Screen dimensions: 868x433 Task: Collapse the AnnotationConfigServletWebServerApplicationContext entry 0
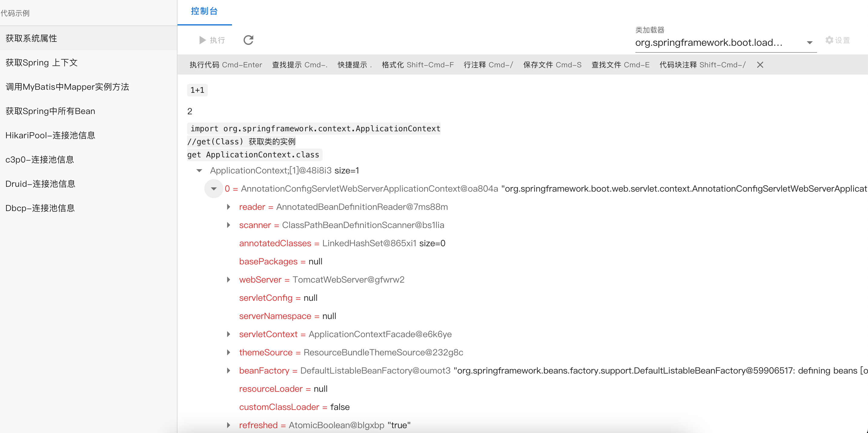click(214, 189)
